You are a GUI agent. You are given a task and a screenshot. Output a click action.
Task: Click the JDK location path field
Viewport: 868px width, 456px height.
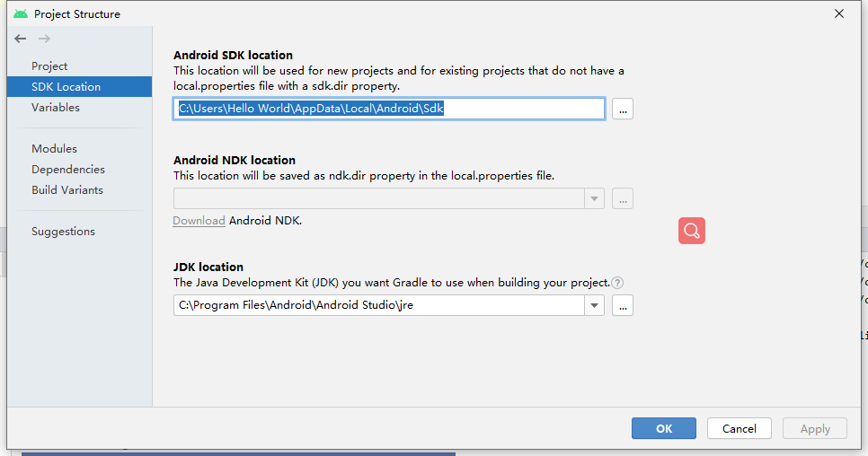coord(378,305)
